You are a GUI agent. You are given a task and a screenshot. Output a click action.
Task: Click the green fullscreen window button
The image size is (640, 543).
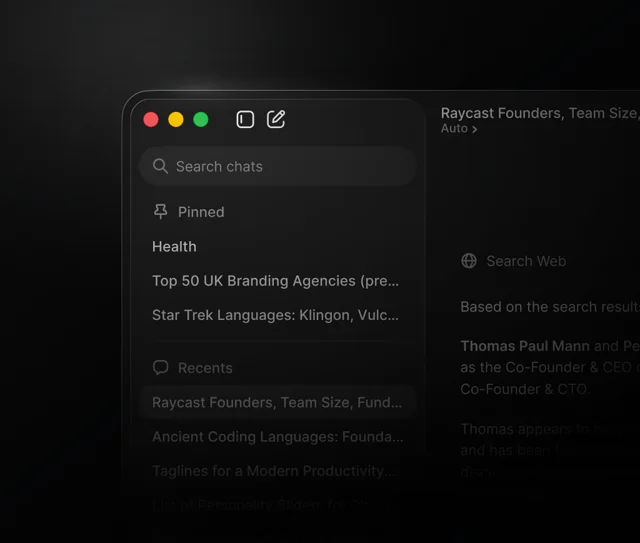201,120
